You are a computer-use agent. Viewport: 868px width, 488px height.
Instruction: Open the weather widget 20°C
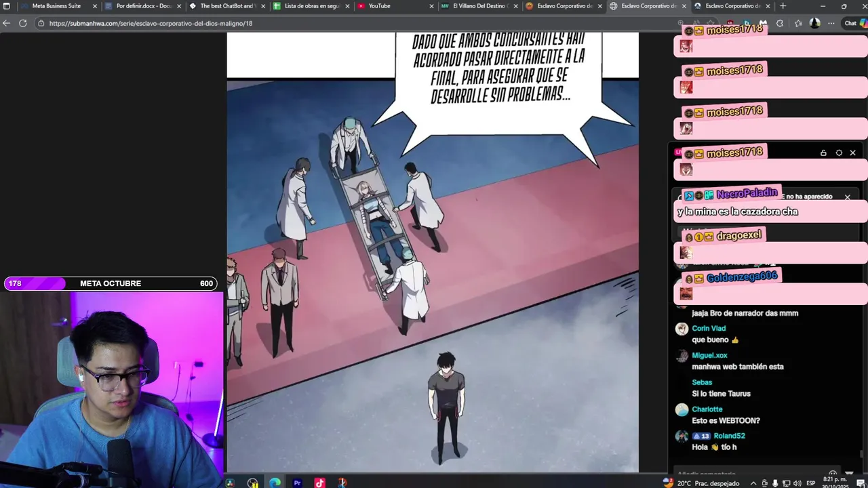click(x=701, y=483)
